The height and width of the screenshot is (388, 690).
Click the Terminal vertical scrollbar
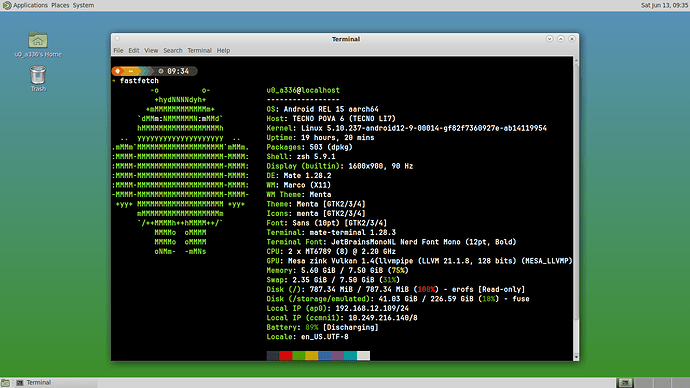pyautogui.click(x=576, y=209)
